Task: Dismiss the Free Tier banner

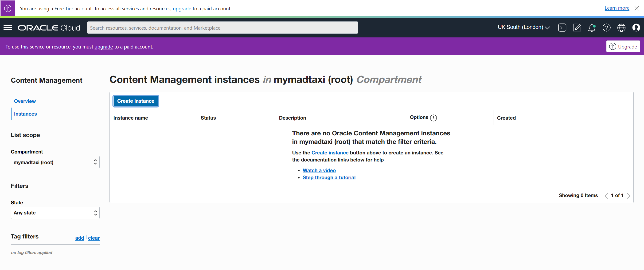Action: [x=636, y=8]
